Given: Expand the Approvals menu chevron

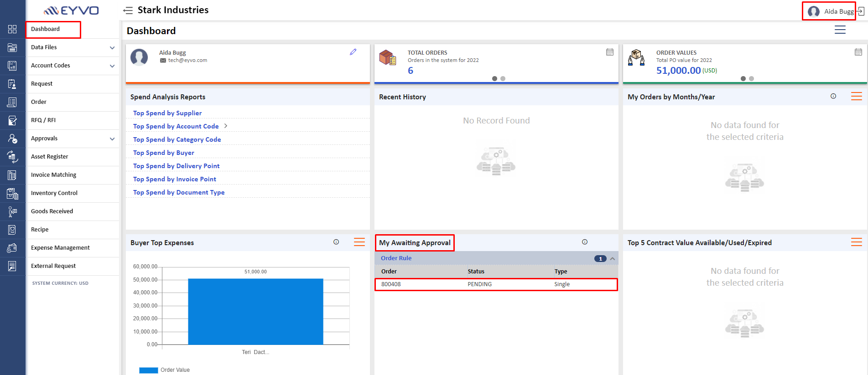Looking at the screenshot, I should tap(112, 139).
